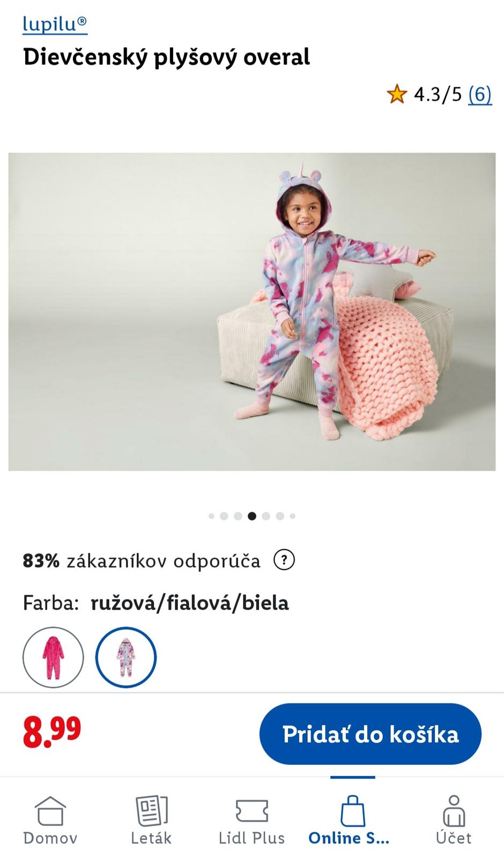Select the pink/purple/white overall swatch
The height and width of the screenshot is (858, 504).
tap(126, 657)
